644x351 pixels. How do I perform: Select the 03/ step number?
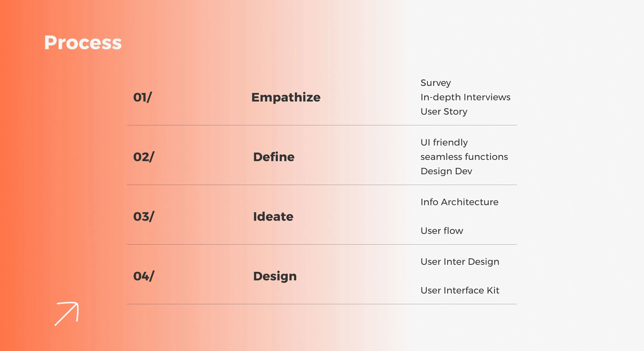point(144,217)
